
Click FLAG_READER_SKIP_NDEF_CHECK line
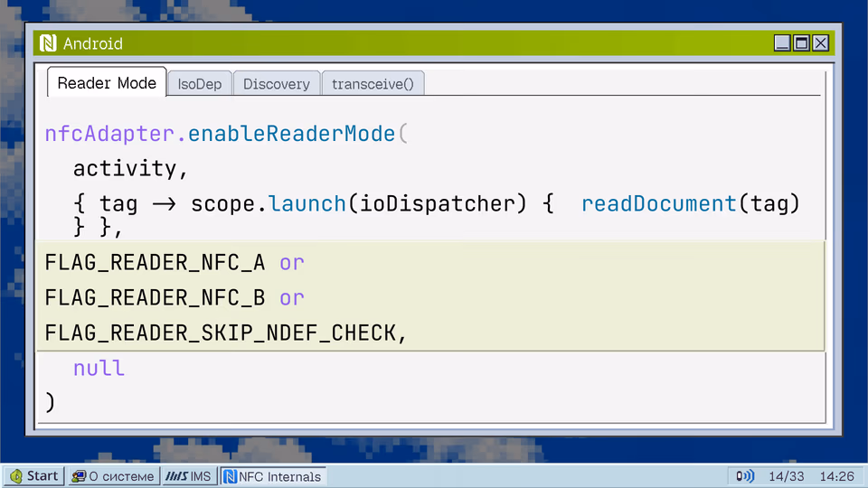(226, 333)
